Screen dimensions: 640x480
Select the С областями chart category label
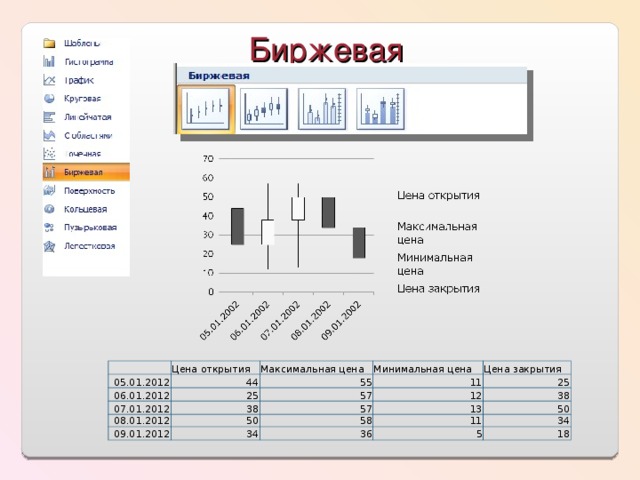point(88,136)
